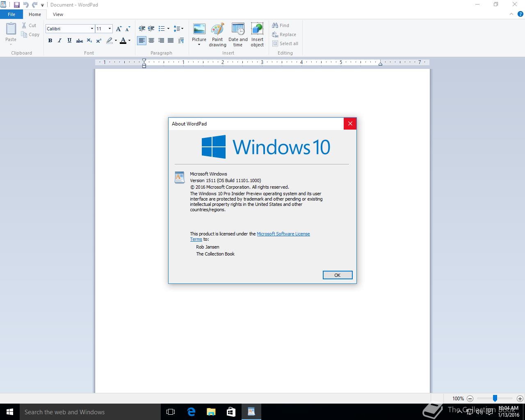
Task: Click the Cut scissors command
Action: (29, 25)
